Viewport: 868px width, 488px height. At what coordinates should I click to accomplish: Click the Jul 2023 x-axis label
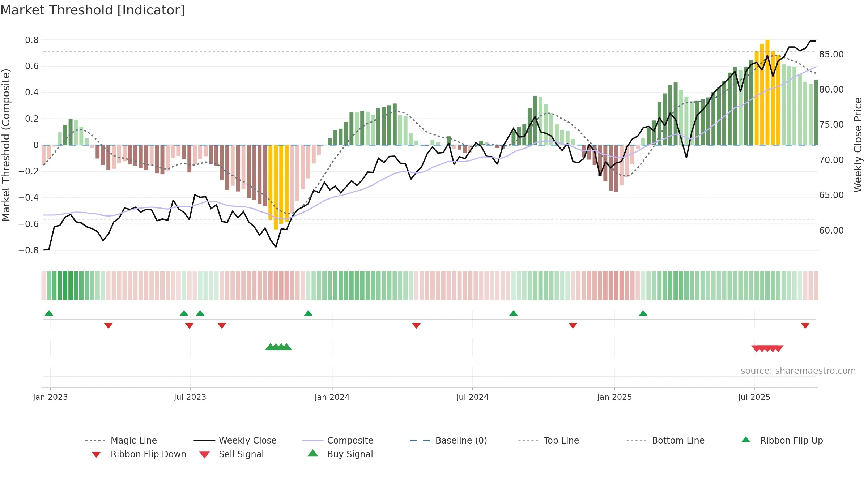coord(190,397)
